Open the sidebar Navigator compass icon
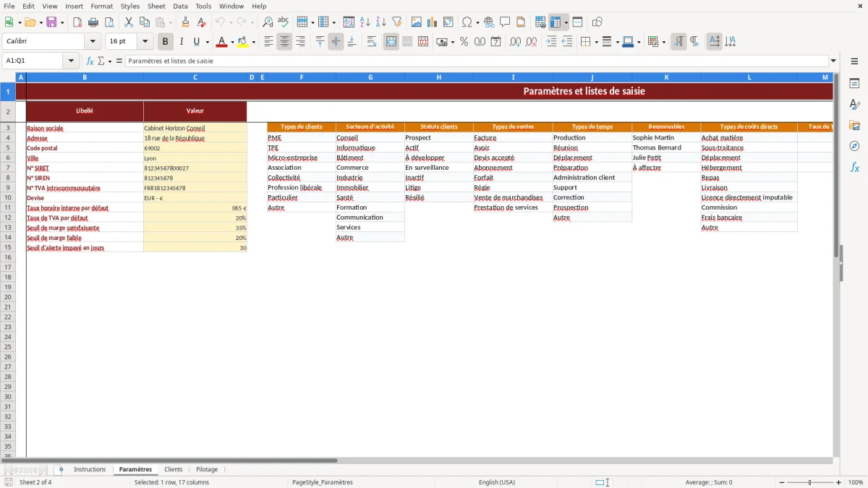Image resolution: width=868 pixels, height=488 pixels. pyautogui.click(x=854, y=146)
